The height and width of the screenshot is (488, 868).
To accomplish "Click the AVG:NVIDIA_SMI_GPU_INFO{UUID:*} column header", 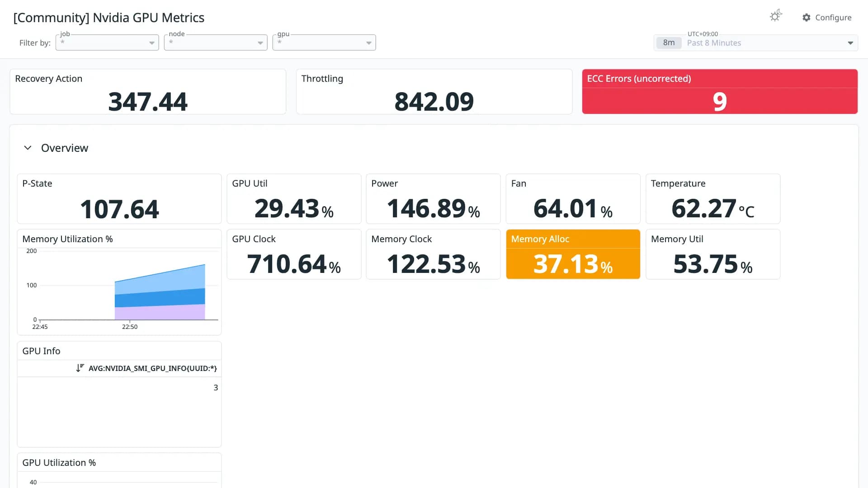I will coord(153,368).
